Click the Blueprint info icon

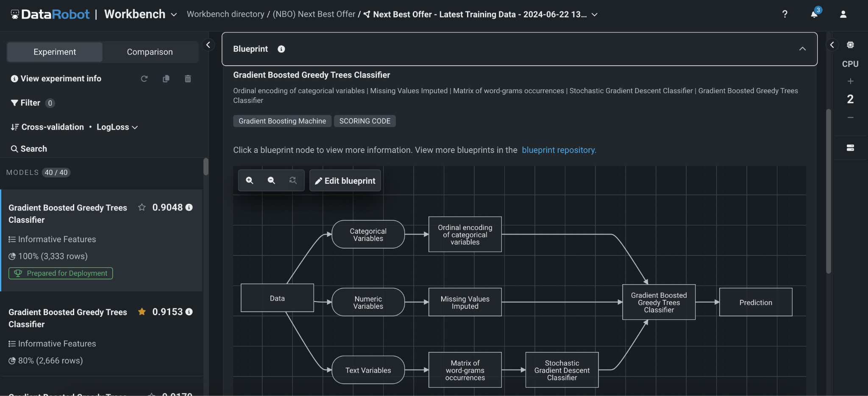(x=281, y=49)
